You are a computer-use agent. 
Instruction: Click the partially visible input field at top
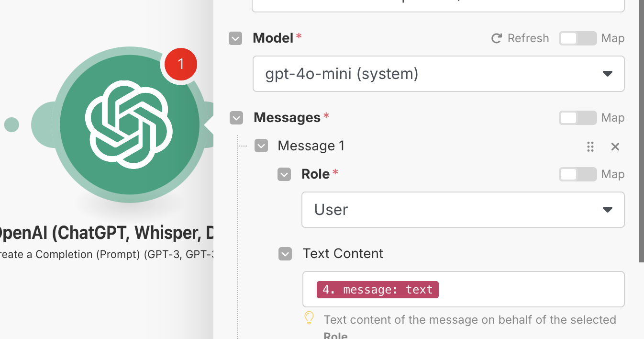pyautogui.click(x=438, y=6)
